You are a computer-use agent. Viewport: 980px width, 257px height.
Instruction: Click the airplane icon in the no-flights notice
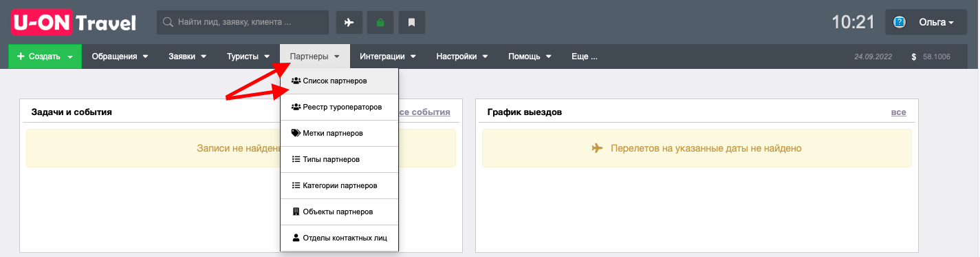click(597, 148)
